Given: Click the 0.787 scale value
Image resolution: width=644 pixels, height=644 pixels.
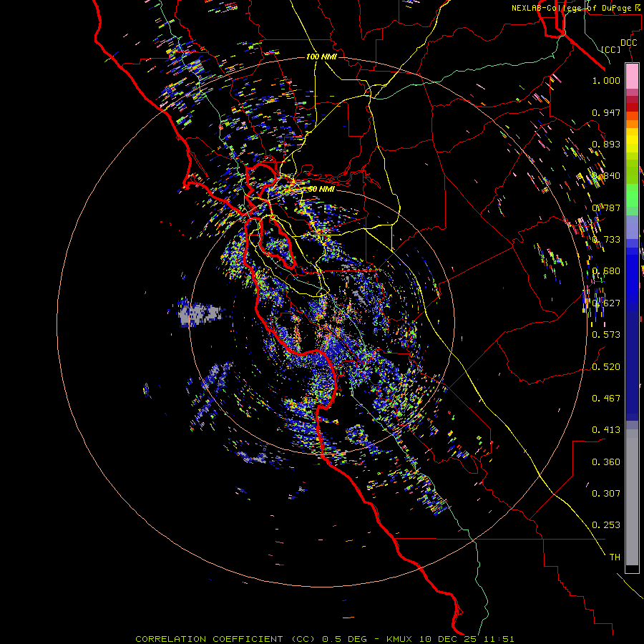Looking at the screenshot, I should point(606,208).
